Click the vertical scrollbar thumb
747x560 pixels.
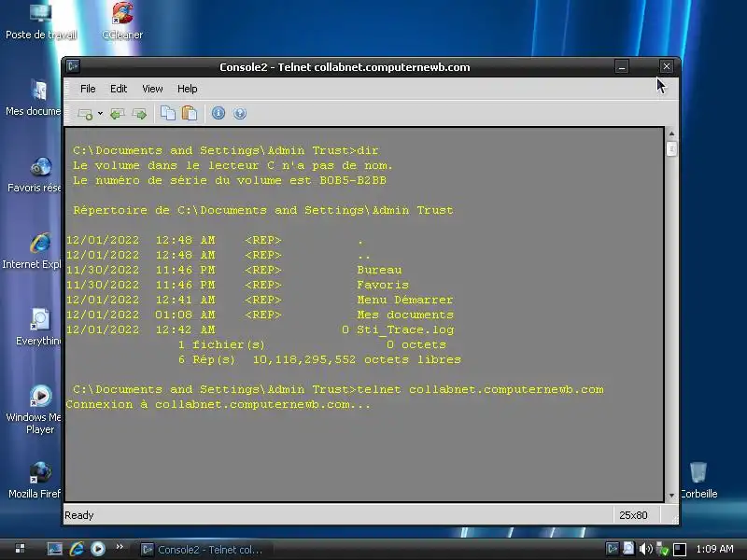tap(671, 149)
